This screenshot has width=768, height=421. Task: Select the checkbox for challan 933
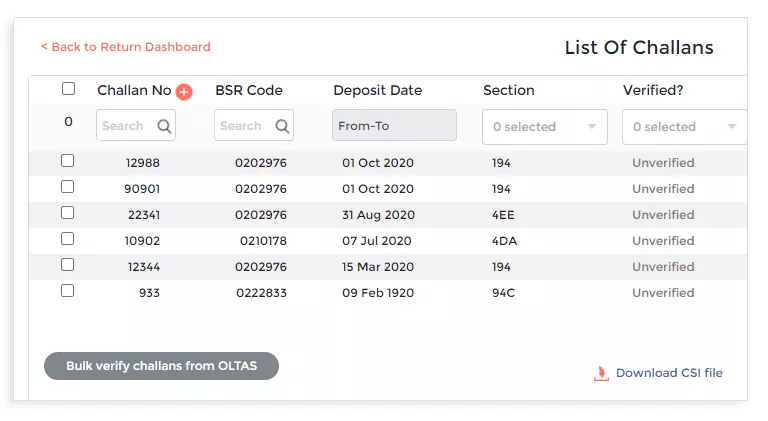click(67, 291)
